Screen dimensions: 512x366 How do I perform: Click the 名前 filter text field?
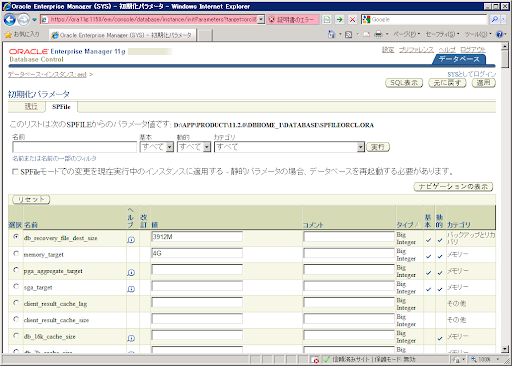74,147
